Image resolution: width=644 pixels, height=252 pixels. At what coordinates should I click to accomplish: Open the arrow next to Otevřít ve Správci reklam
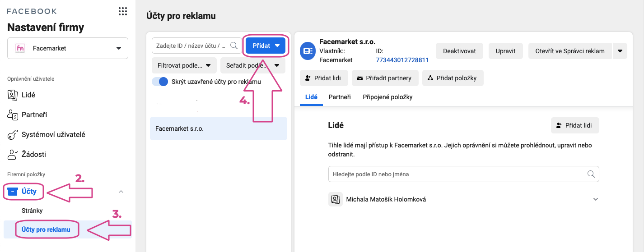pos(620,51)
